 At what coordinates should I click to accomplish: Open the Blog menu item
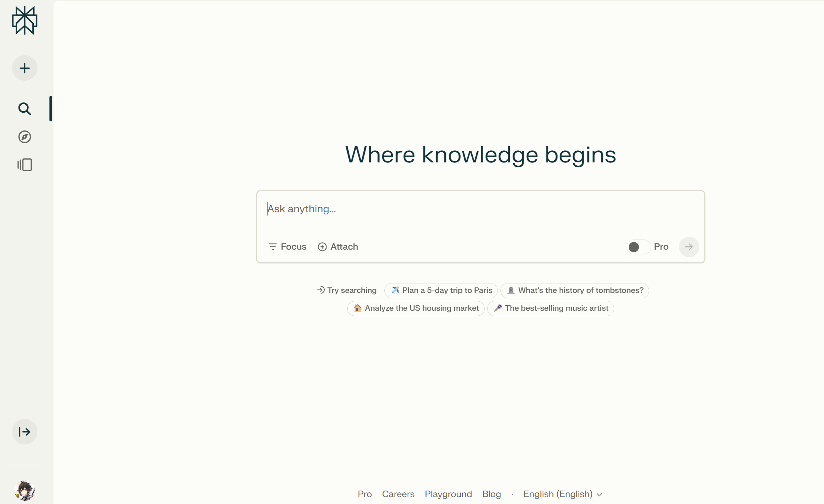coord(492,494)
